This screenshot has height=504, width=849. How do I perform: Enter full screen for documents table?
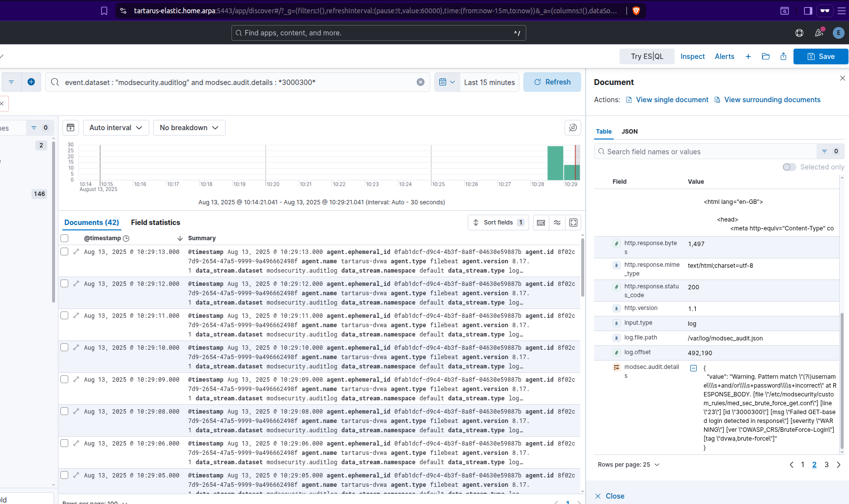[573, 223]
